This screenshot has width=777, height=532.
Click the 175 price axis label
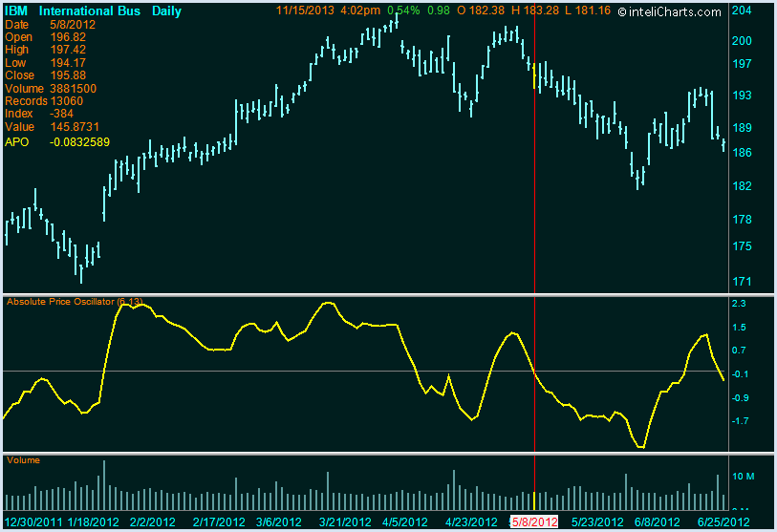tap(742, 246)
